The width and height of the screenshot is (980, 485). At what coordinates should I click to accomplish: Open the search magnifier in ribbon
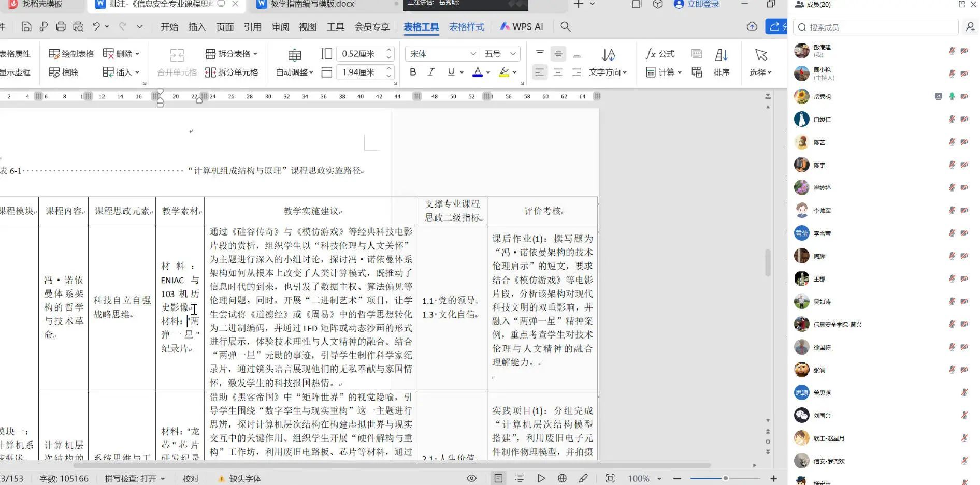[566, 26]
